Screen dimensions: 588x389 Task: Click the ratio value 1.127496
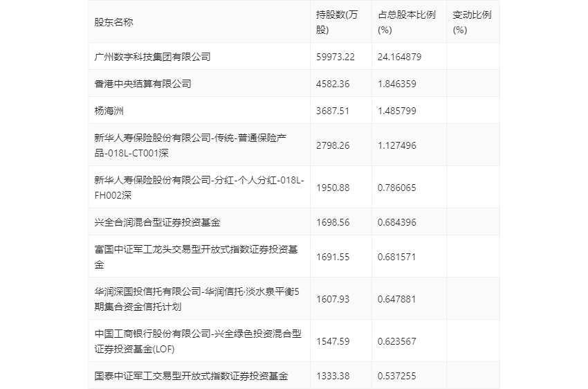[397, 145]
